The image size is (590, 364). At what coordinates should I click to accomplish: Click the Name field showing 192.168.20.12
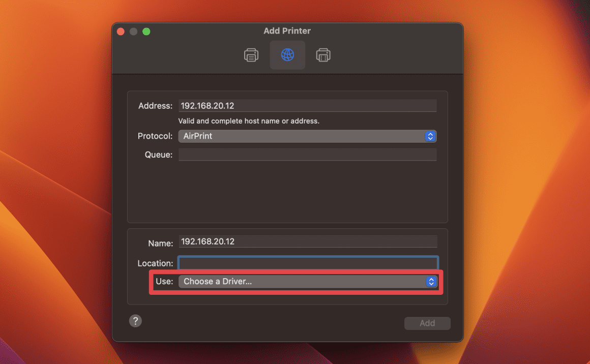tap(308, 241)
